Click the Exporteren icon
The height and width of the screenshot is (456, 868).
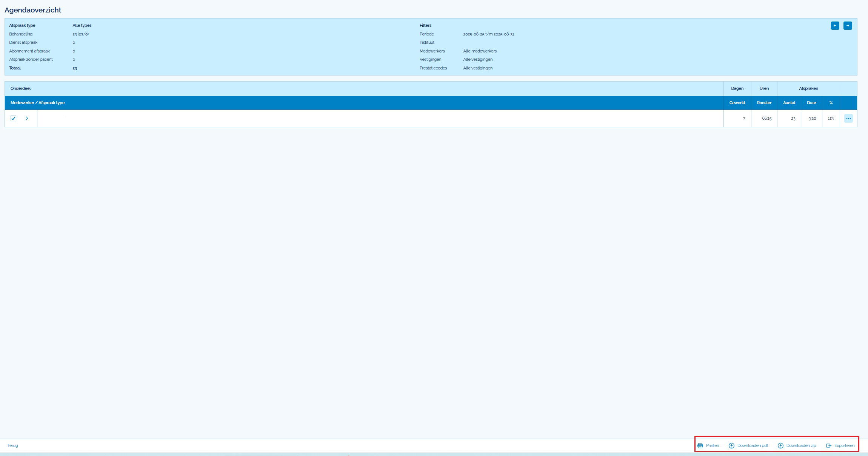point(829,446)
